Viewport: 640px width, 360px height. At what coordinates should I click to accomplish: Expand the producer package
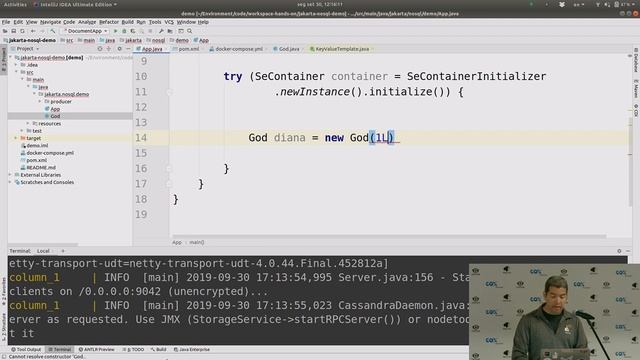[x=40, y=101]
